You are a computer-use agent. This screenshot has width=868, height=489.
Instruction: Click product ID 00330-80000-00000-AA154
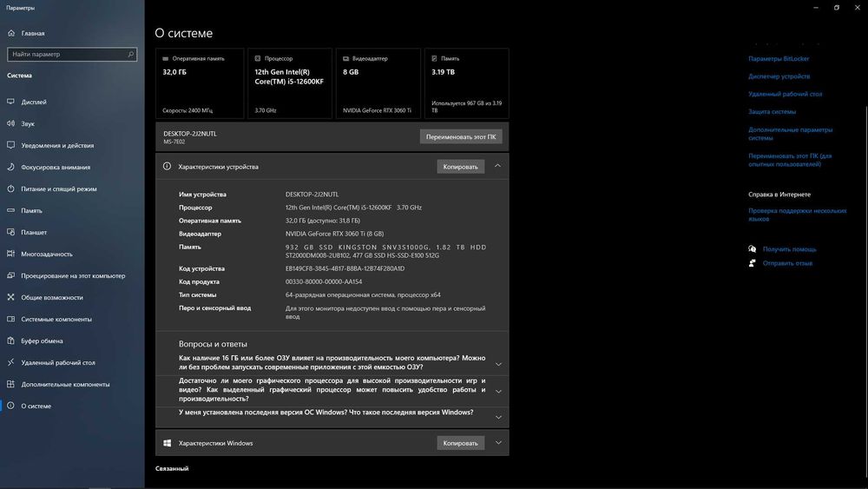323,282
